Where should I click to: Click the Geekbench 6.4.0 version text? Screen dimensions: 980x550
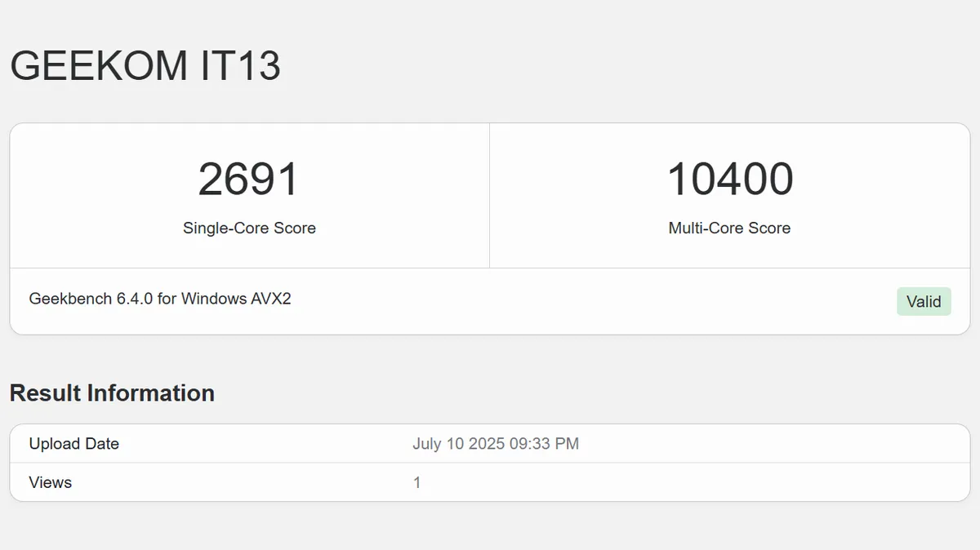click(91, 299)
